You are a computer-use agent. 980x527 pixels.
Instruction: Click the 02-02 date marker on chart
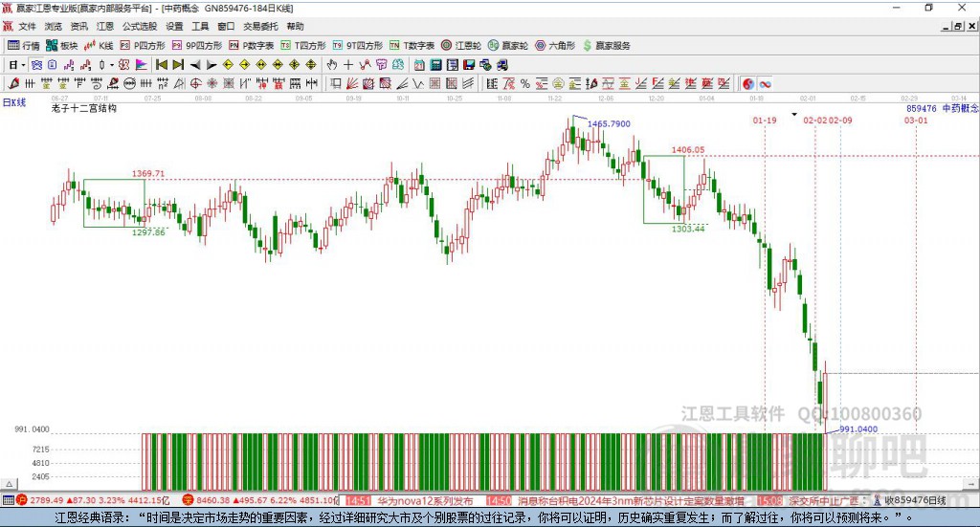tap(814, 121)
